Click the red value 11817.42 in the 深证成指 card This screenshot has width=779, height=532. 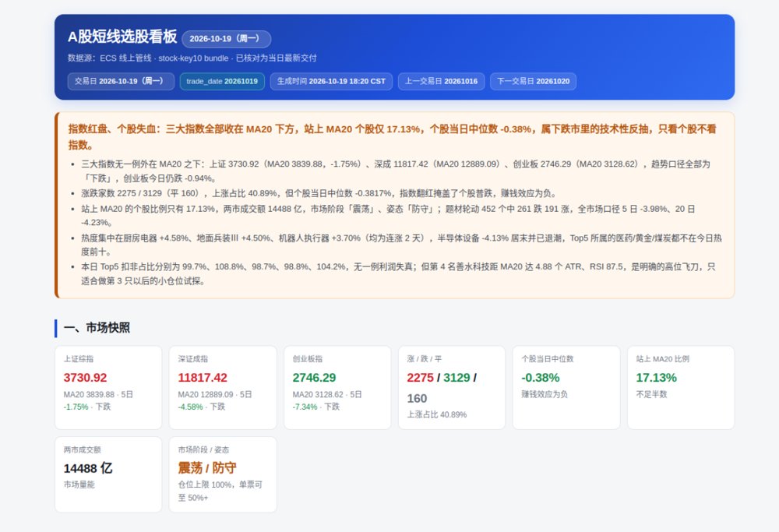(203, 378)
